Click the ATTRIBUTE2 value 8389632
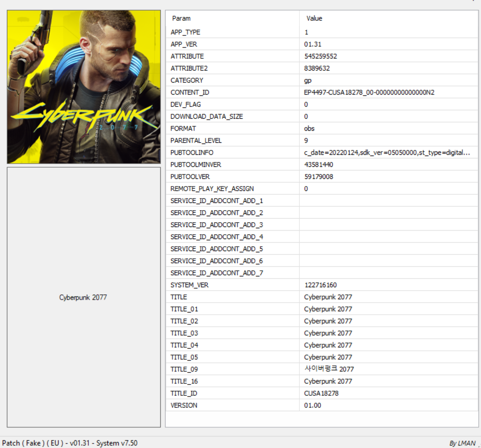Screen dimensions: 481x448 coord(317,68)
